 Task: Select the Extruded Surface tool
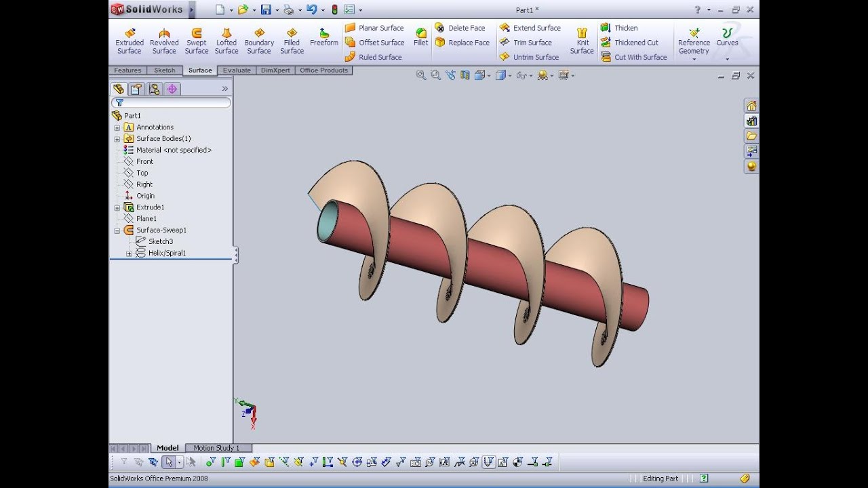[x=130, y=41]
